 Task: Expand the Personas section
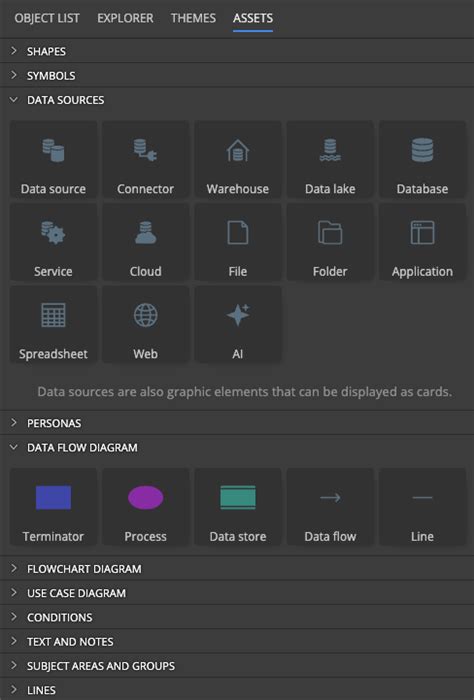237,423
